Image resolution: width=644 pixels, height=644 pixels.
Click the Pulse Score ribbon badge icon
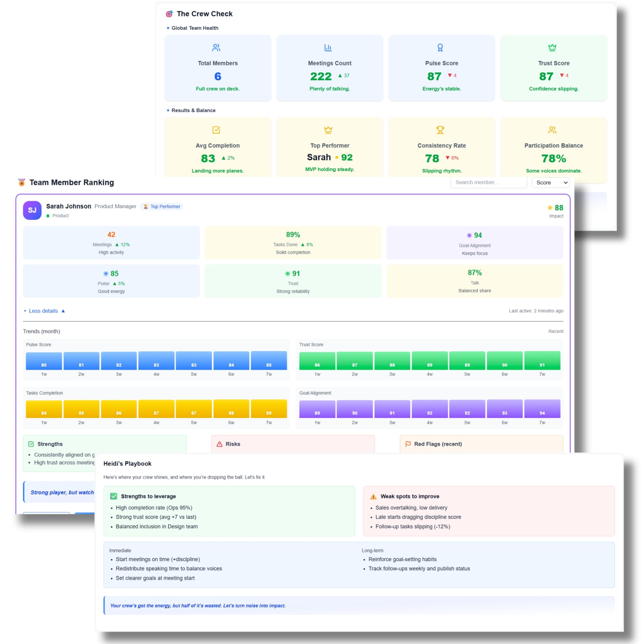[x=440, y=48]
